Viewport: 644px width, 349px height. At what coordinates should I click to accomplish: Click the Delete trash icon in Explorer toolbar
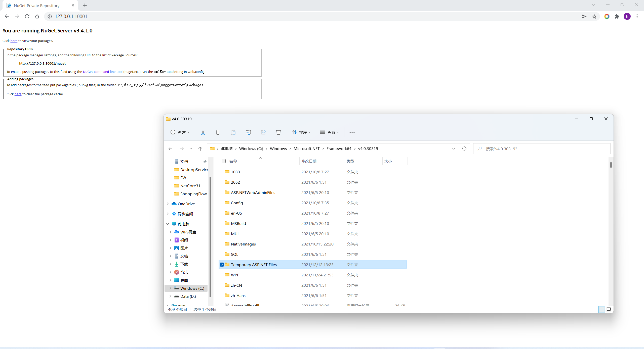(x=278, y=132)
